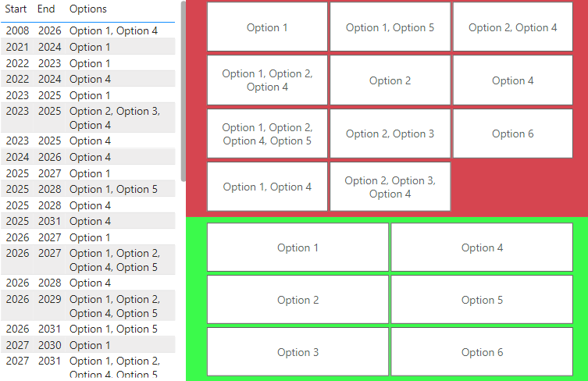Select the 2026 to 2031 table row

88,329
